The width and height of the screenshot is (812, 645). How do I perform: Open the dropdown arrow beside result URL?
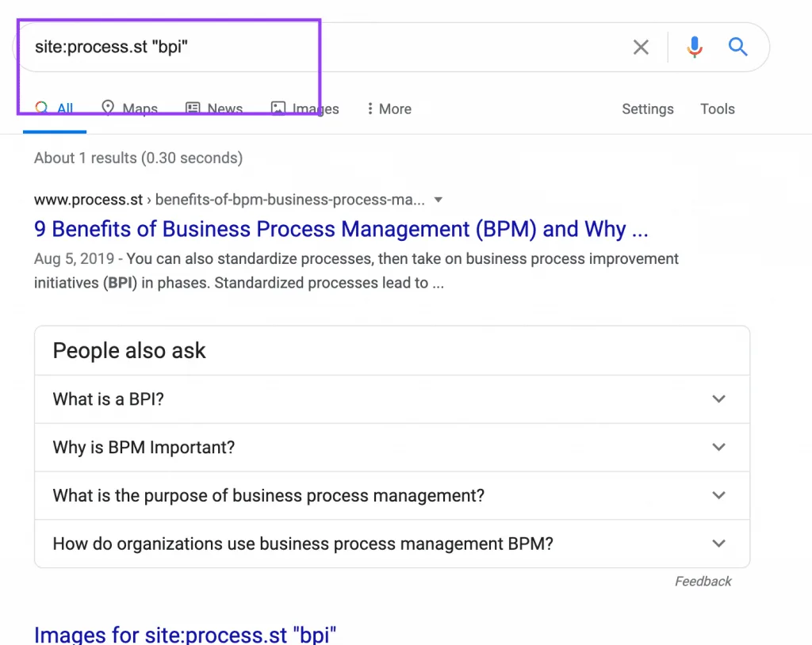[438, 200]
